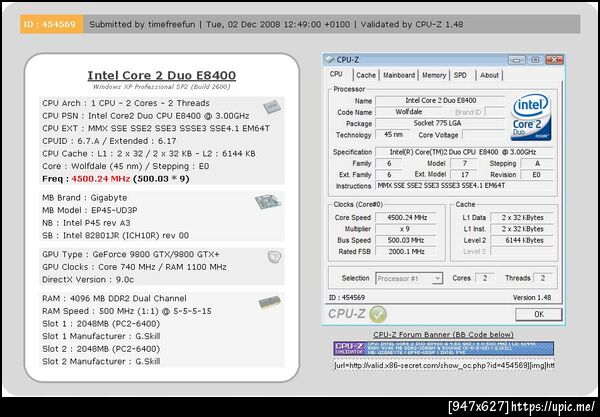The width and height of the screenshot is (600, 417).
Task: Click the Bus Speed value 500.03 MHz
Action: (406, 240)
